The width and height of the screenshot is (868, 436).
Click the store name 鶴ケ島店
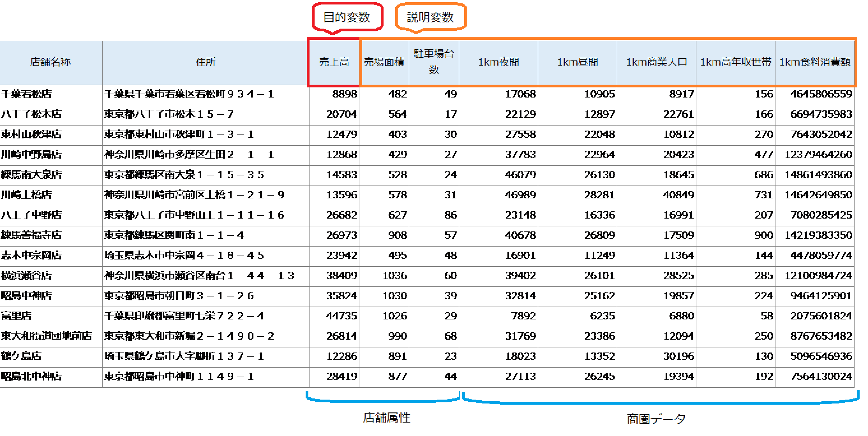tap(21, 356)
